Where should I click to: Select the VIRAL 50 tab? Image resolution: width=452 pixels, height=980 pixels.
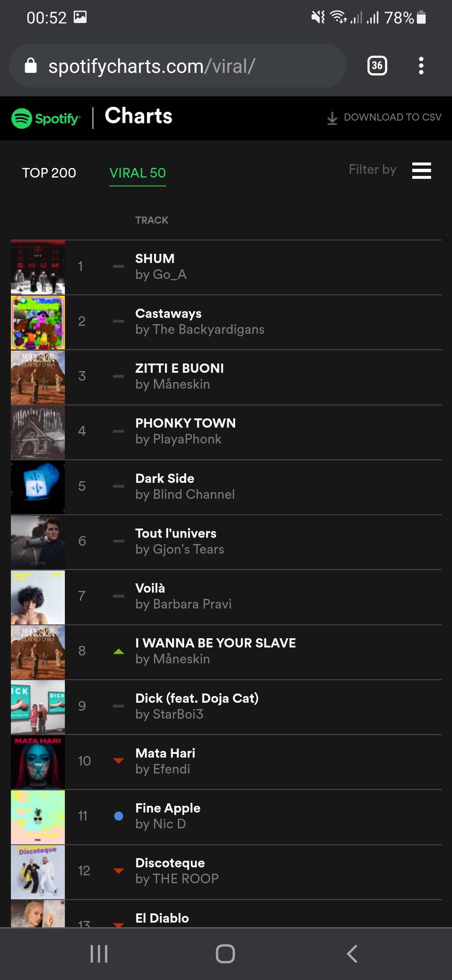pos(137,173)
